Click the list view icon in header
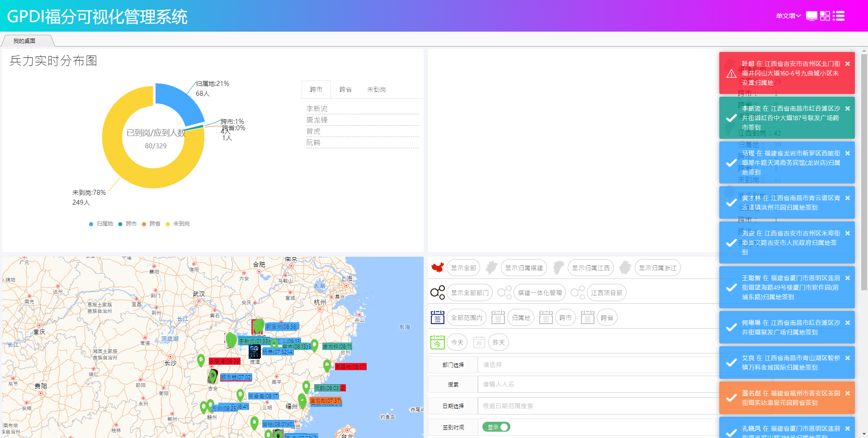 tap(839, 16)
